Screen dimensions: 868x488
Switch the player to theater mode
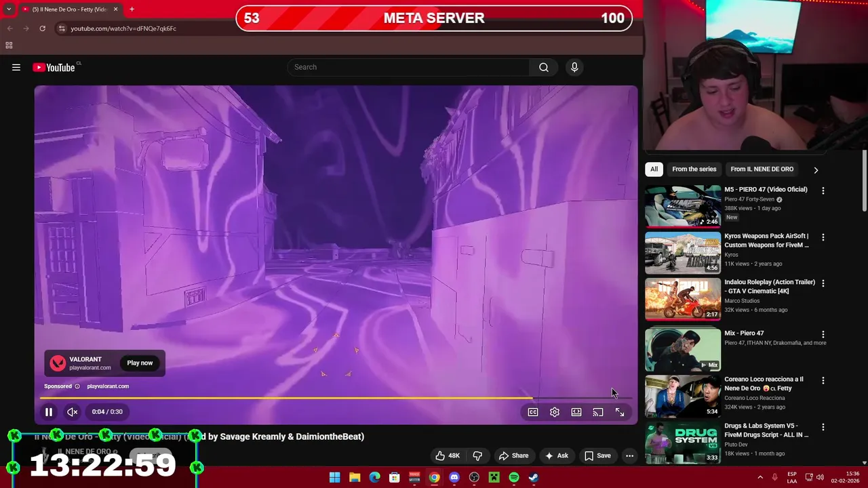click(576, 412)
